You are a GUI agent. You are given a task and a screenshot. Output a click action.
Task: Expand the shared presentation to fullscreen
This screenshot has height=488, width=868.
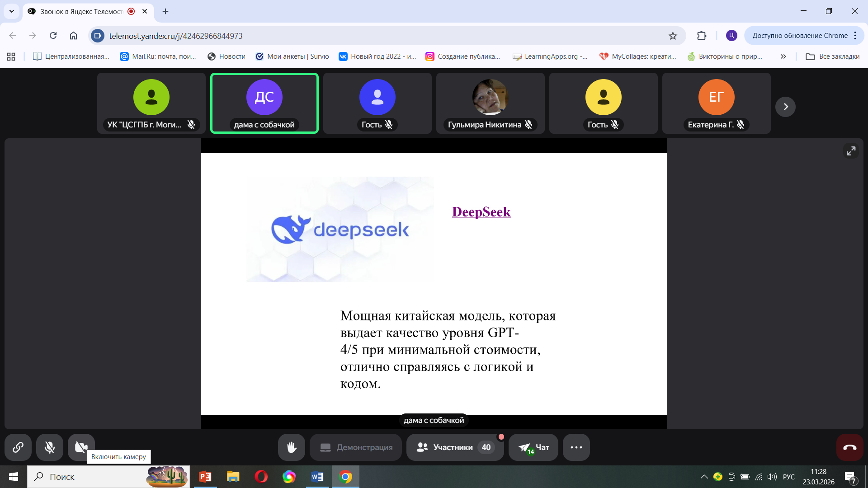pos(851,151)
